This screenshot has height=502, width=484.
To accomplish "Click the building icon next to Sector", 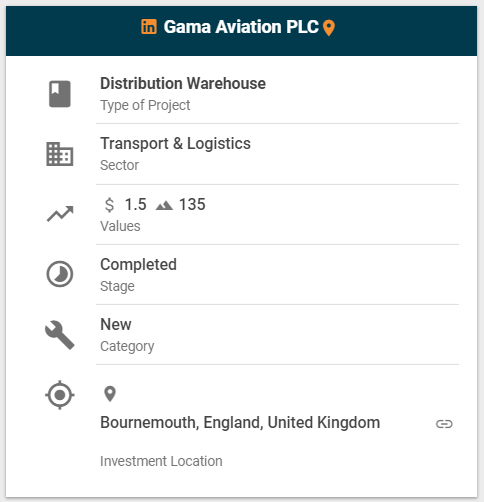I will coord(60,154).
